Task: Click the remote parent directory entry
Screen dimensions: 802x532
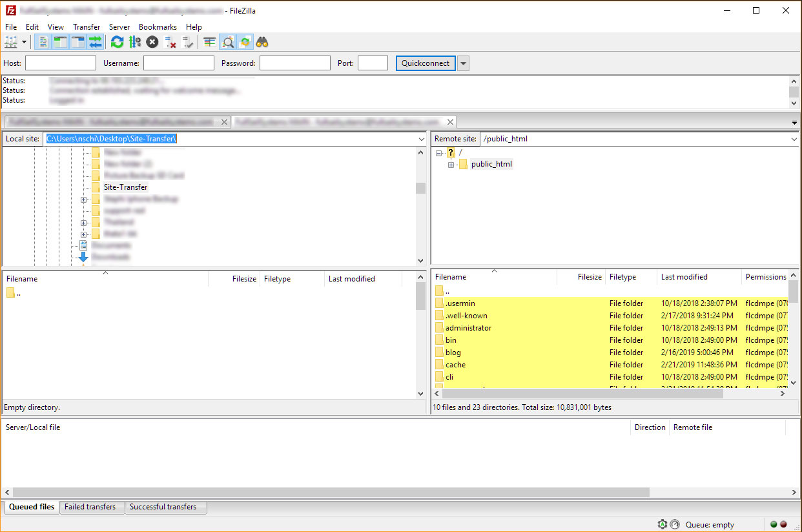Action: coord(442,291)
